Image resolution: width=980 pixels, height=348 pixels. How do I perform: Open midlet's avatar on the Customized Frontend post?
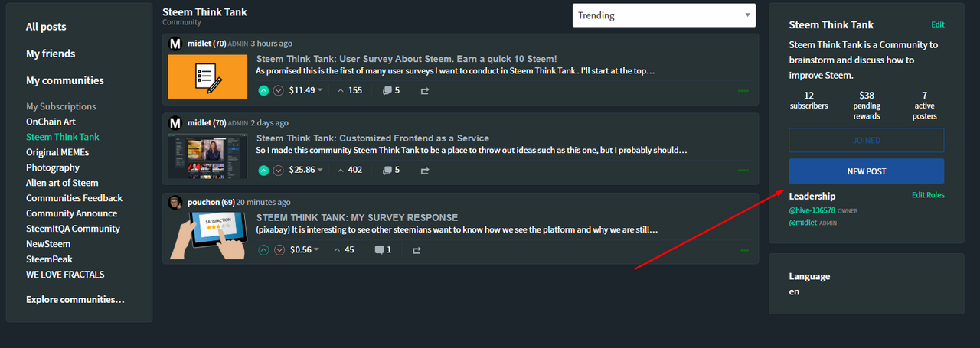coord(175,123)
